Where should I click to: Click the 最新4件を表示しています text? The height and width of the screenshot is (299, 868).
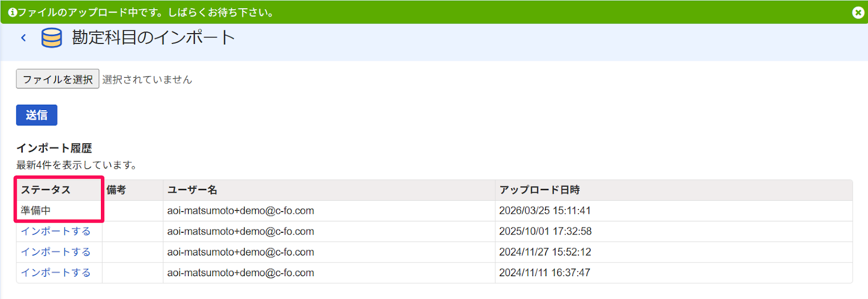pos(76,165)
